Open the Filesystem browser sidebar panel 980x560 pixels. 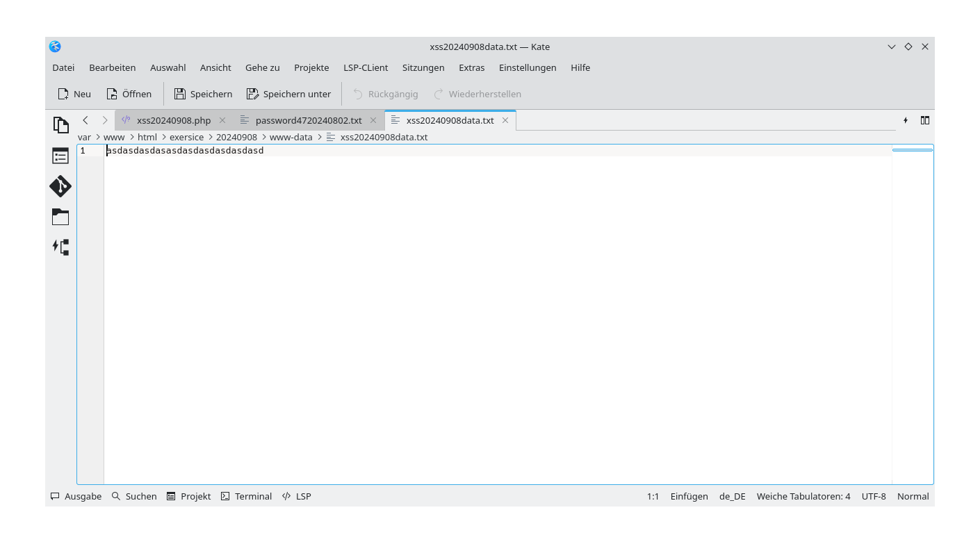(x=60, y=216)
